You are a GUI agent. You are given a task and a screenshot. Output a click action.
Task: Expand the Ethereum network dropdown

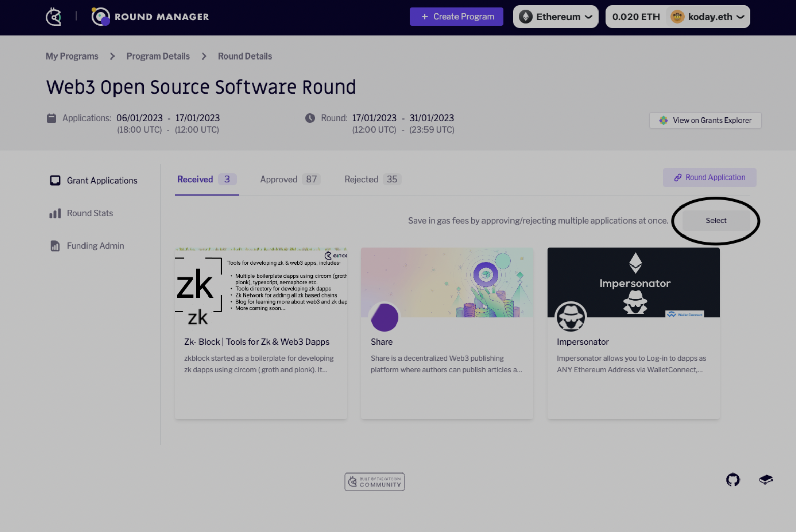555,17
